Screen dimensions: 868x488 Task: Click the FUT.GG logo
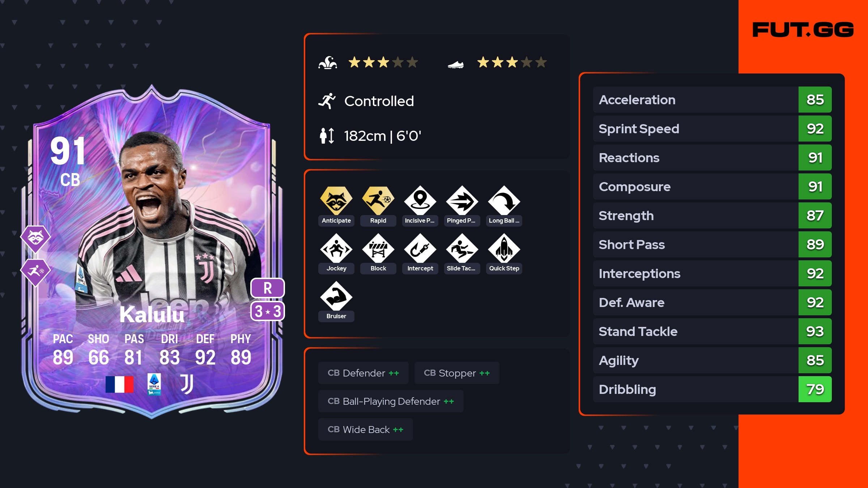tap(803, 30)
